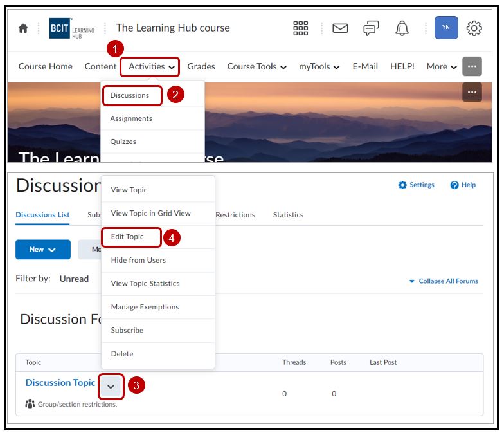Open the course selector grid icon
Viewport: 504px width, 433px height.
click(x=301, y=28)
